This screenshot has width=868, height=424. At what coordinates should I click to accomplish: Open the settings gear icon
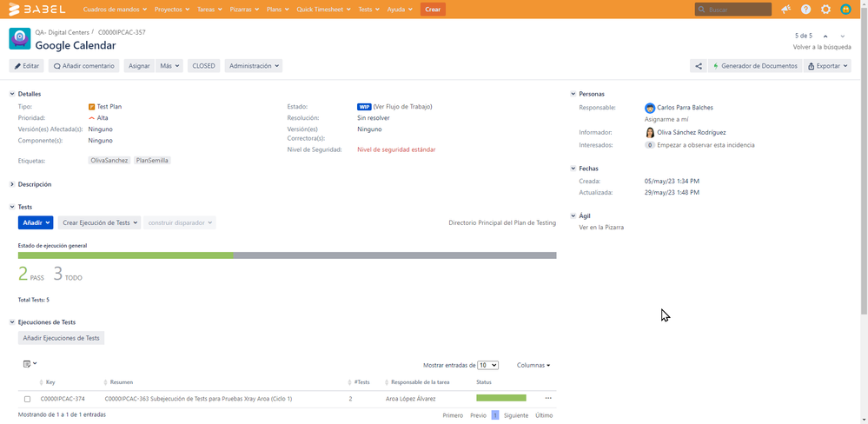pos(826,10)
